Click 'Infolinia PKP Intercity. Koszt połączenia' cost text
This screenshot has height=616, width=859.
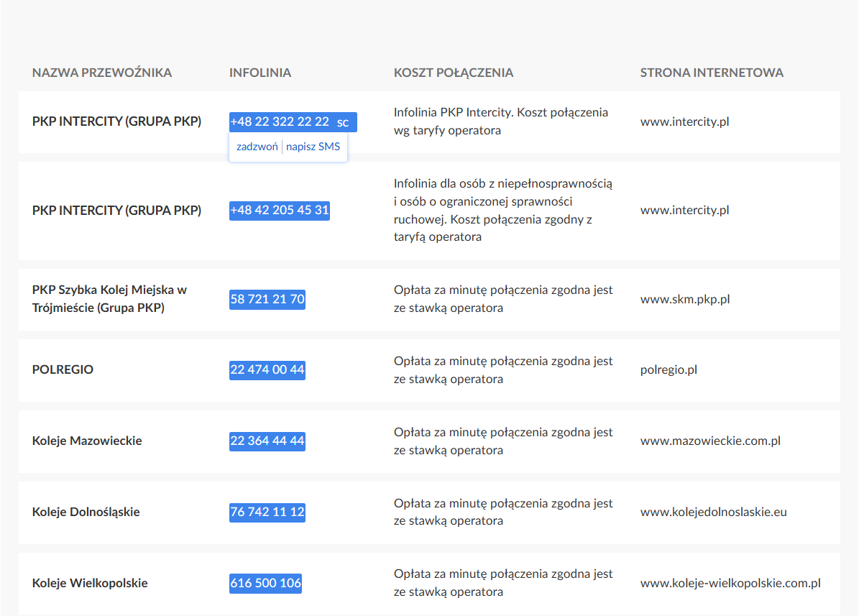pyautogui.click(x=501, y=121)
